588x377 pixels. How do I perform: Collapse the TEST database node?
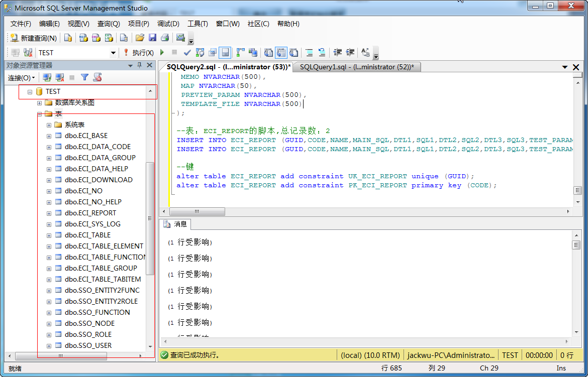30,92
